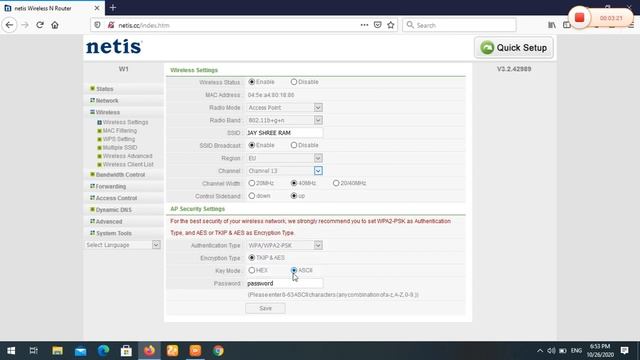Click the browser Back arrow
This screenshot has width=640, height=360.
[9, 25]
